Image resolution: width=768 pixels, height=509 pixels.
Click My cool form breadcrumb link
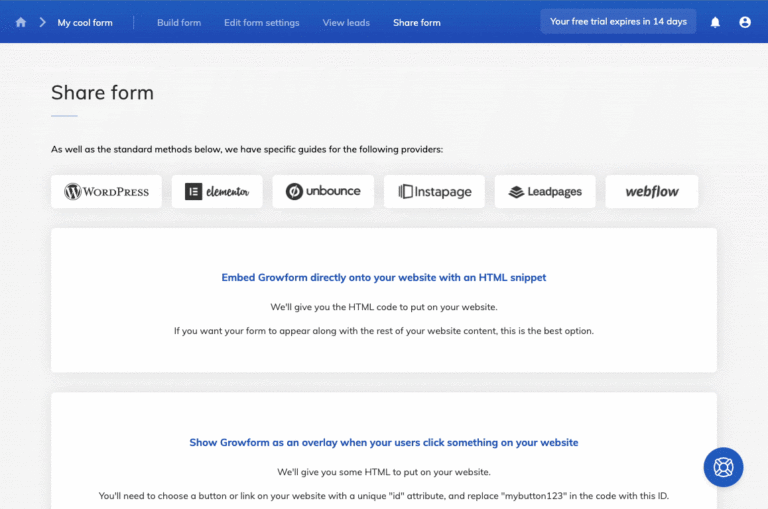pyautogui.click(x=85, y=22)
